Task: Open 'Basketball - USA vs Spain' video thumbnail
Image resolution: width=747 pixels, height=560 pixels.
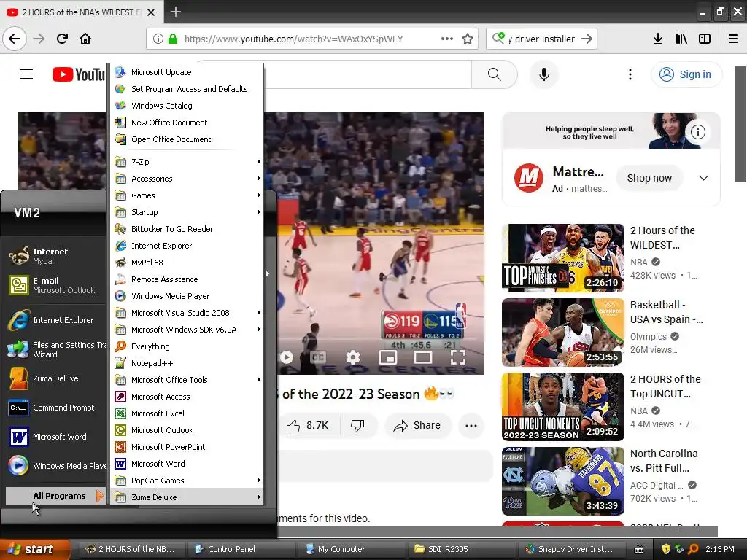Action: (562, 332)
